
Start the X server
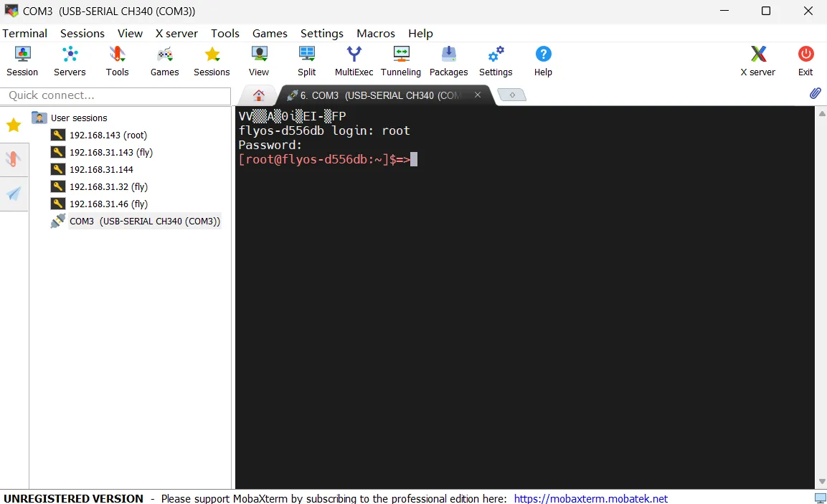757,61
